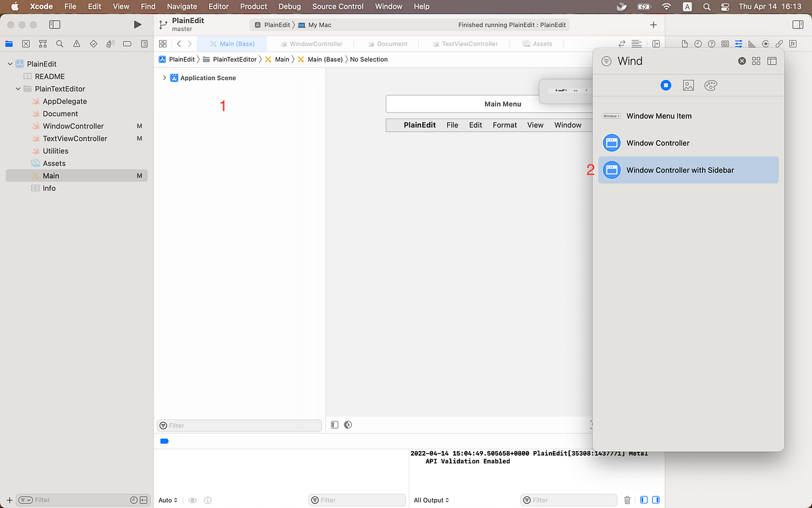
Task: Toggle the variables view panel split icon
Action: [643, 499]
